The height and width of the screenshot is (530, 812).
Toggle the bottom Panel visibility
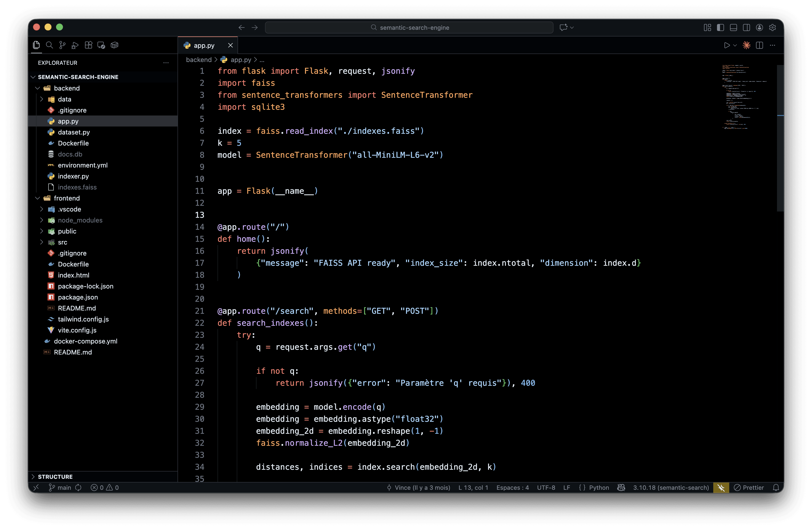tap(733, 27)
